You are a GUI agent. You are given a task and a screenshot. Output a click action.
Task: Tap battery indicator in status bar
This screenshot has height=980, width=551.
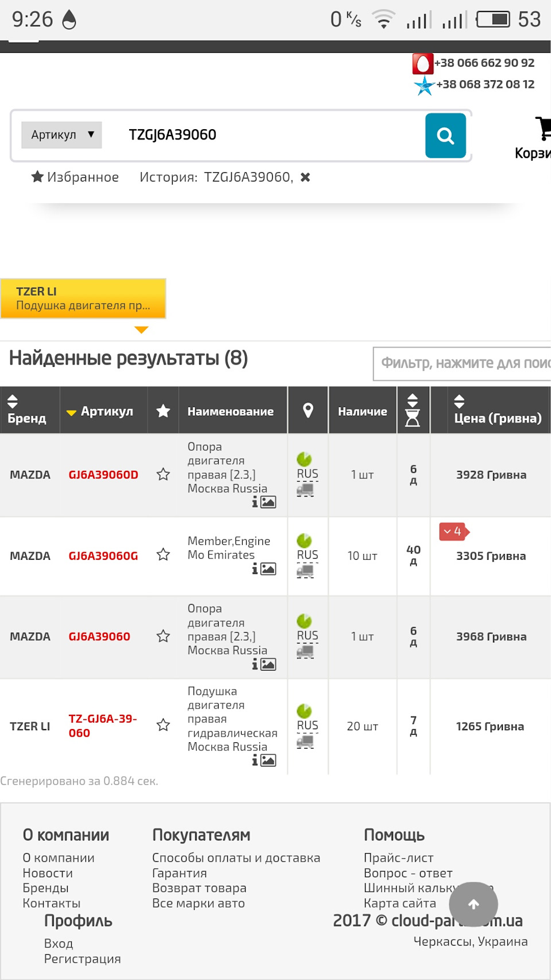(x=493, y=20)
